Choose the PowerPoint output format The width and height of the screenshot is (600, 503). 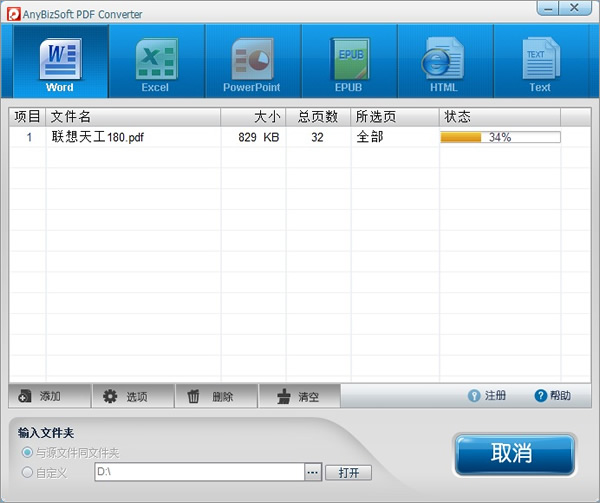click(x=253, y=61)
